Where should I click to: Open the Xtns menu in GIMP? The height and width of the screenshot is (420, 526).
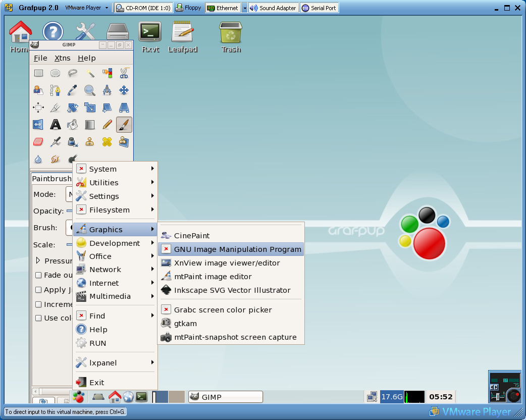pyautogui.click(x=63, y=58)
